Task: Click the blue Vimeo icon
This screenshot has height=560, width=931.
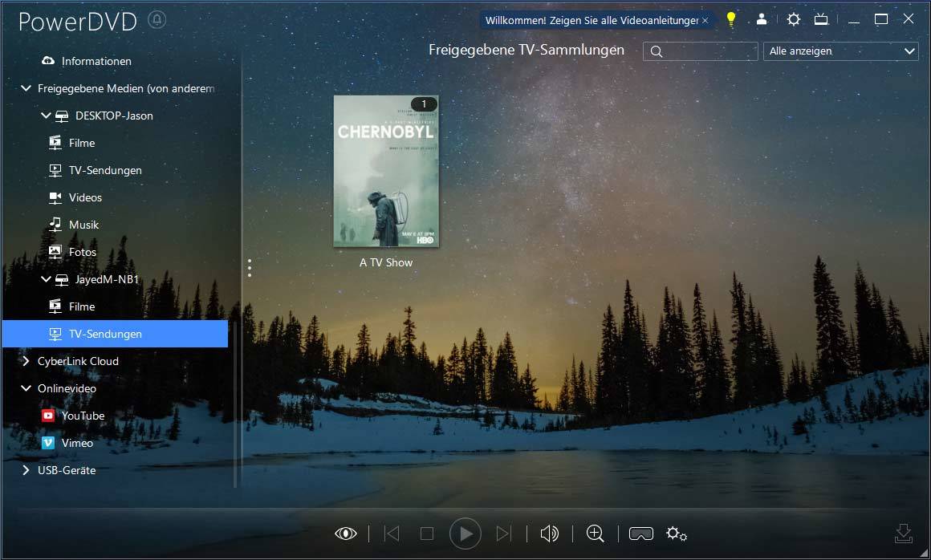Action: 48,443
